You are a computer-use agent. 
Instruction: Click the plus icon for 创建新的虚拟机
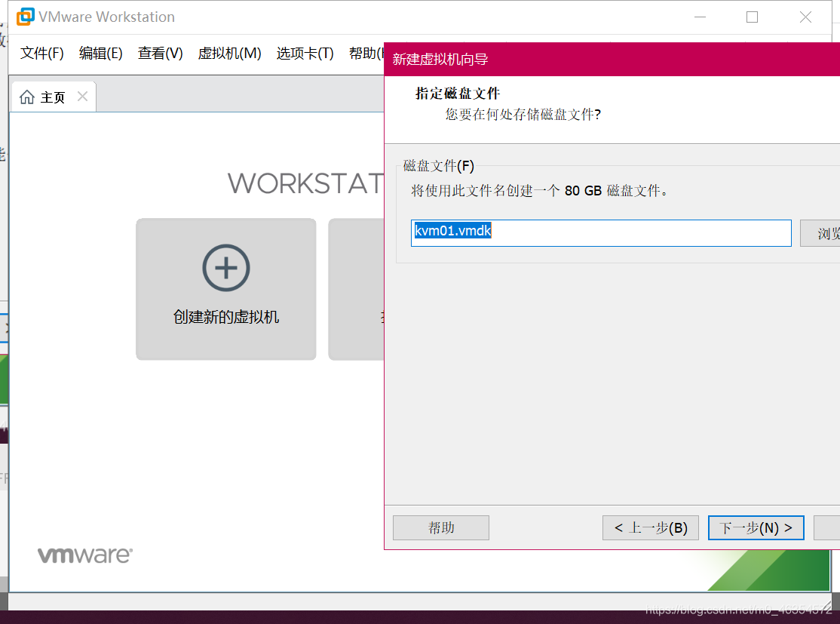(226, 268)
